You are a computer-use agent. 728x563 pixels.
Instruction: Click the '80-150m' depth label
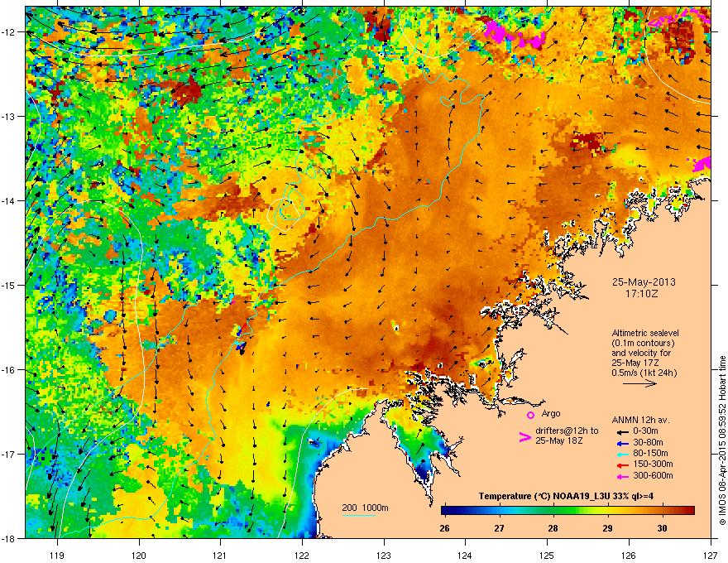(x=650, y=453)
